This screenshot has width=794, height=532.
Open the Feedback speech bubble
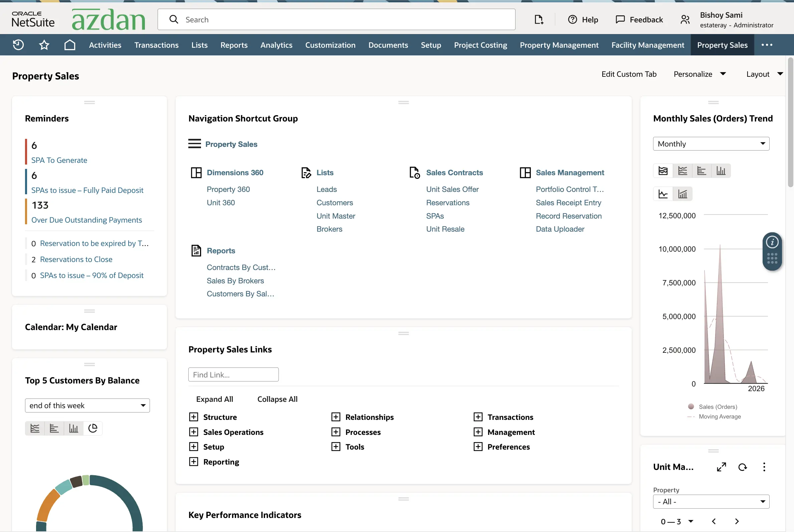[x=639, y=20]
